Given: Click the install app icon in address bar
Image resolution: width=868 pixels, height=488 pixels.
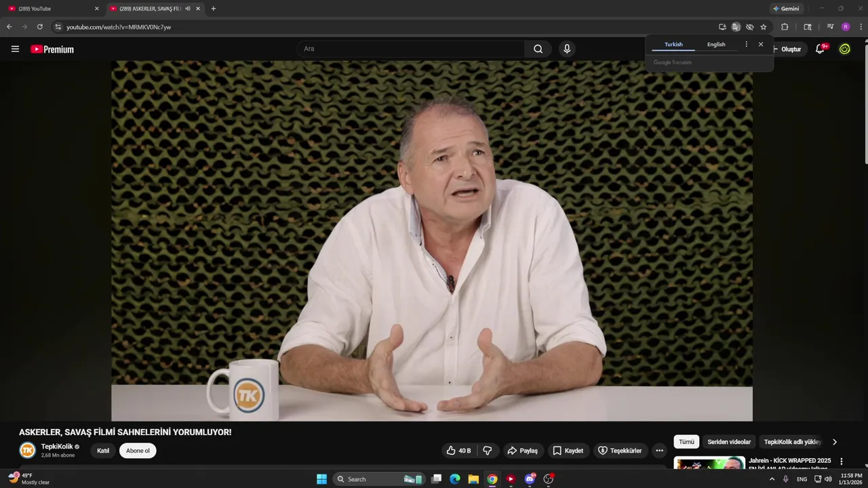Looking at the screenshot, I should [722, 27].
